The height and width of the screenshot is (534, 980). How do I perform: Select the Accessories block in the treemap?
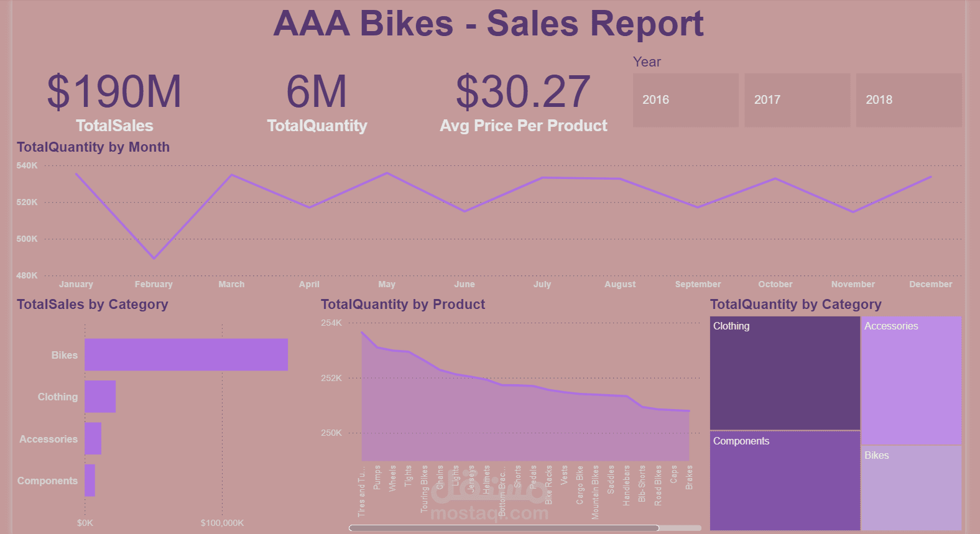912,379
